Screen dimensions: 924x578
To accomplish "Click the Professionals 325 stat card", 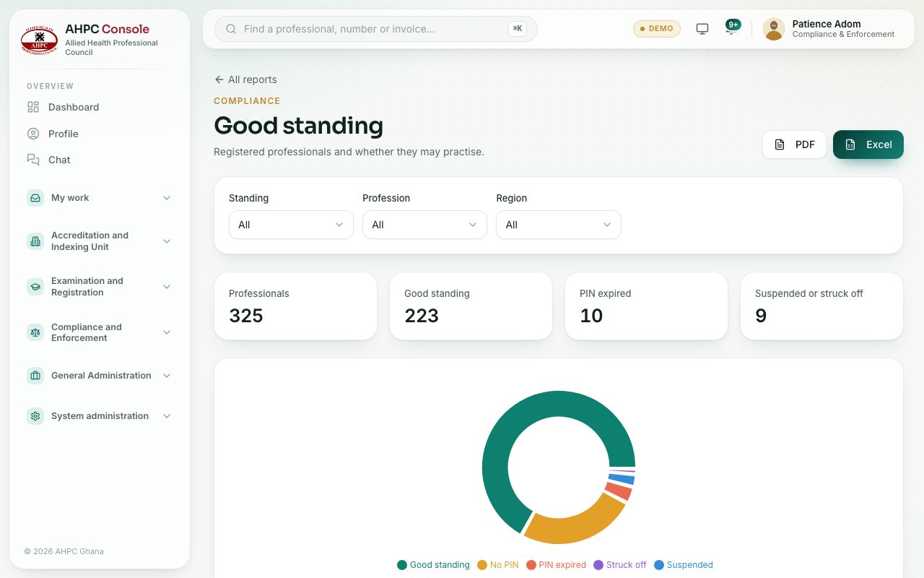I will [x=296, y=306].
